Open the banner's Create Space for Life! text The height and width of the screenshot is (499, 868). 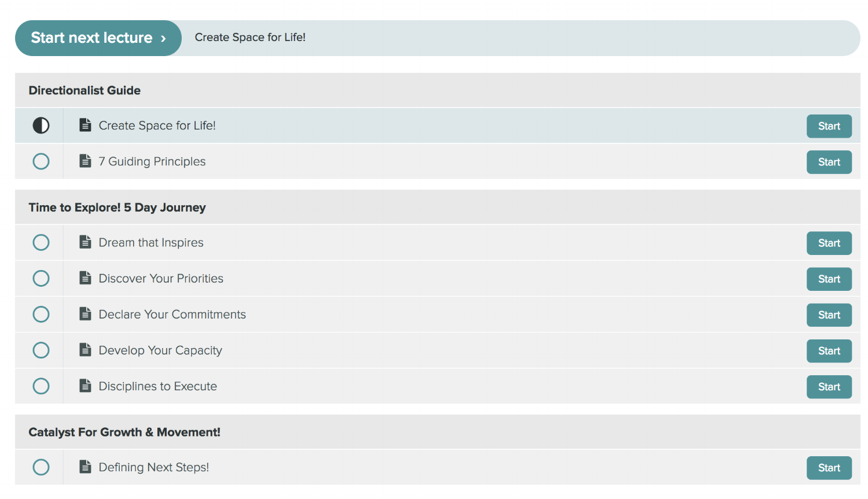coord(250,38)
